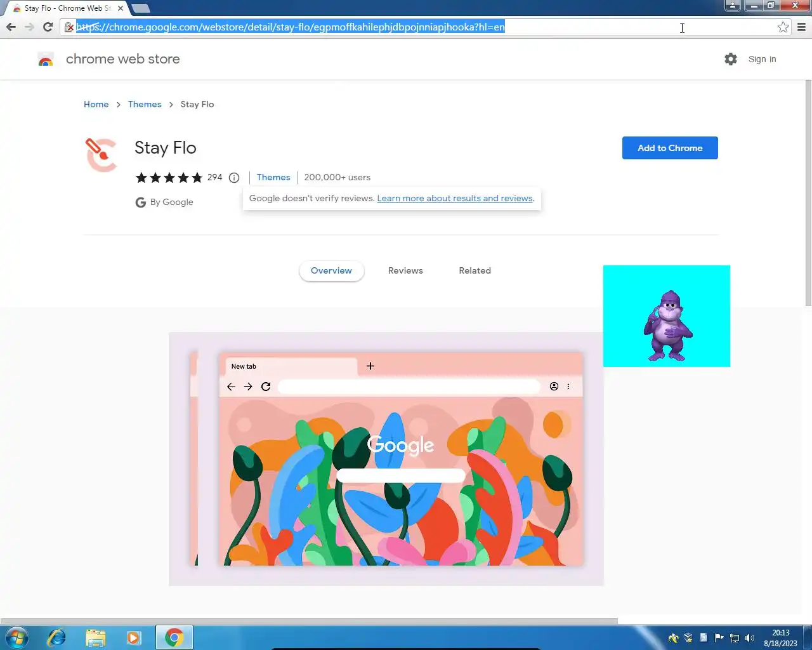Click the Chrome icon in taskbar

pyautogui.click(x=174, y=637)
